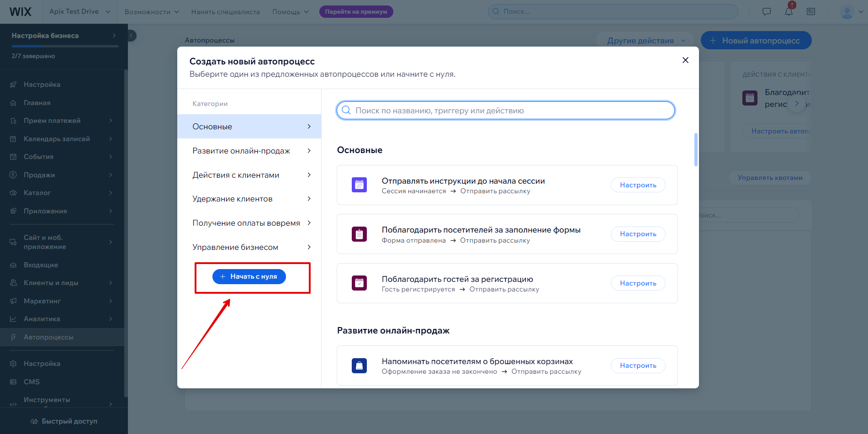Click the clipboard icon for form thank-you
868x434 pixels.
pyautogui.click(x=359, y=234)
